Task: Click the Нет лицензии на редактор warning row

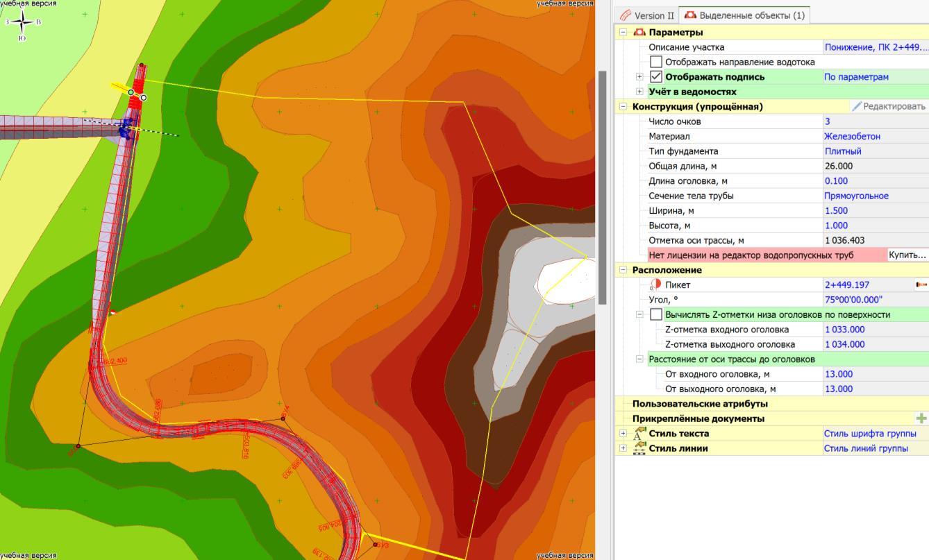Action: 767,255
